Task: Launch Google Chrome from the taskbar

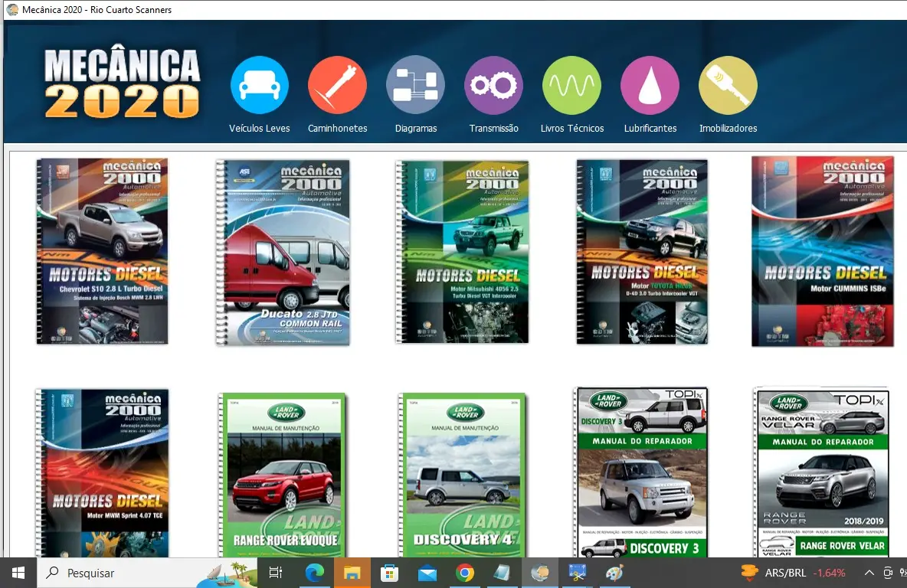Action: tap(464, 573)
